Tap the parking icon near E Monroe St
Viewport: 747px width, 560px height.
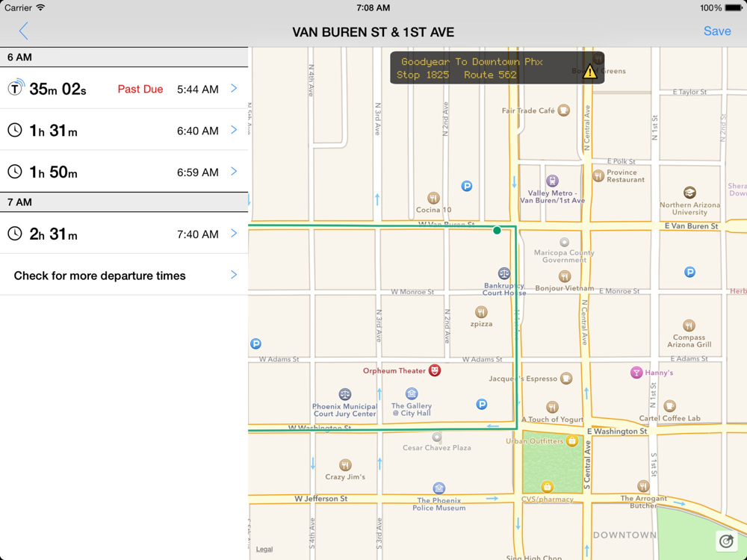point(689,272)
